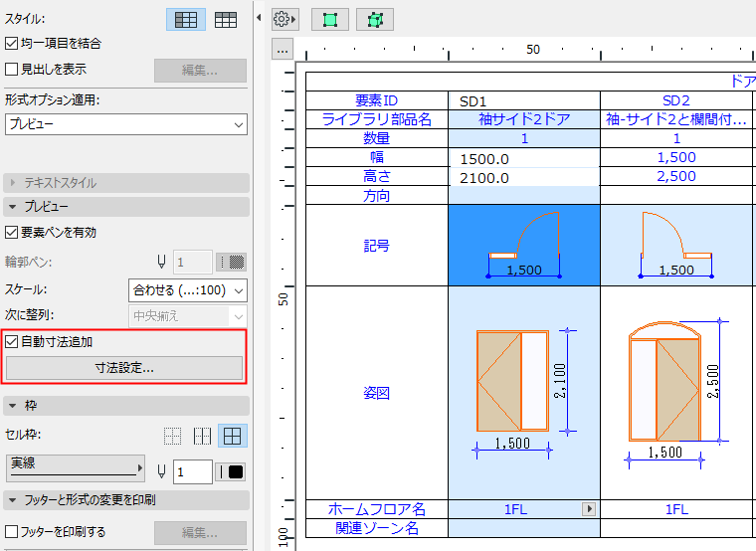Click the 数量 row header
This screenshot has width=756, height=551.
coord(377,138)
